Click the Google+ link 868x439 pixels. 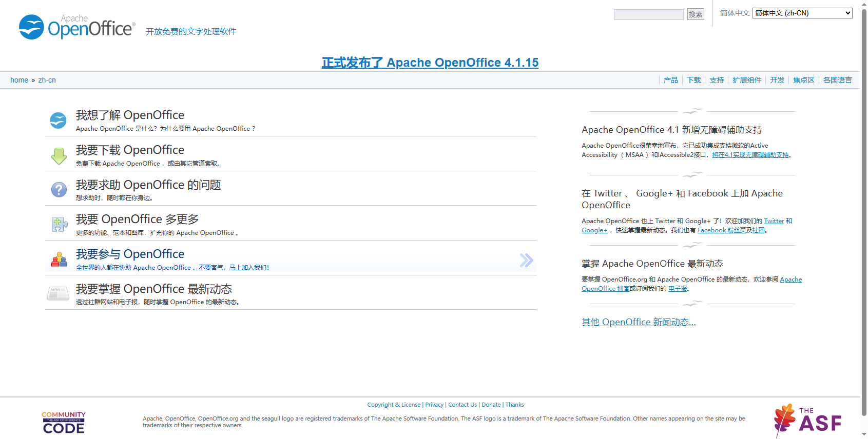click(x=594, y=230)
